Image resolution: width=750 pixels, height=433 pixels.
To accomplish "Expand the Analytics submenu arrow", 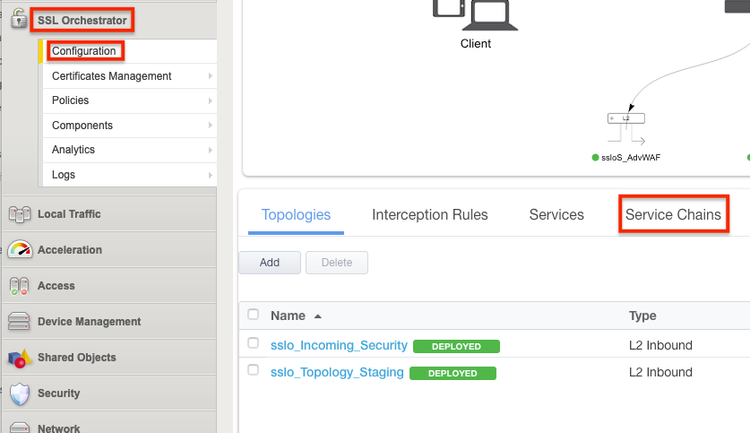I will click(210, 150).
